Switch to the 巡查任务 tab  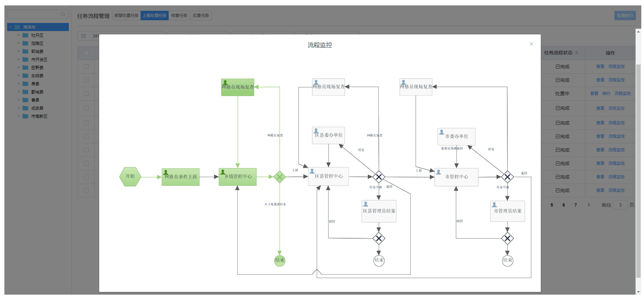(201, 16)
